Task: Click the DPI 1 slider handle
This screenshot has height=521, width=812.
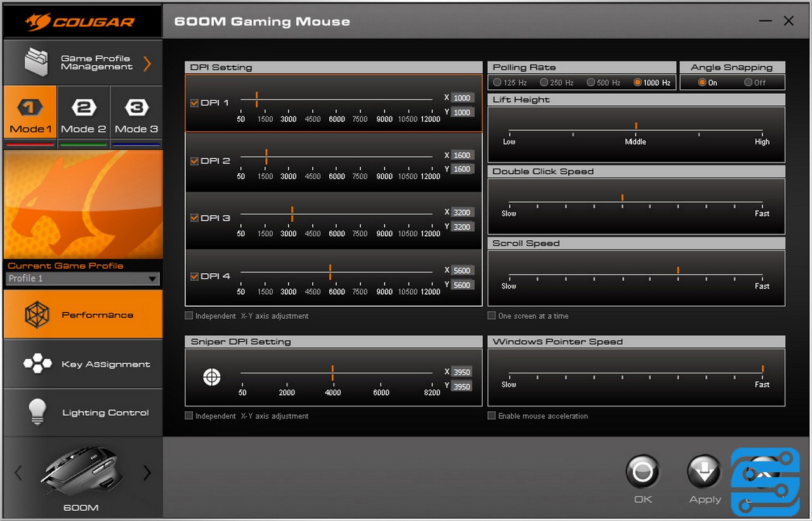Action: point(257,99)
